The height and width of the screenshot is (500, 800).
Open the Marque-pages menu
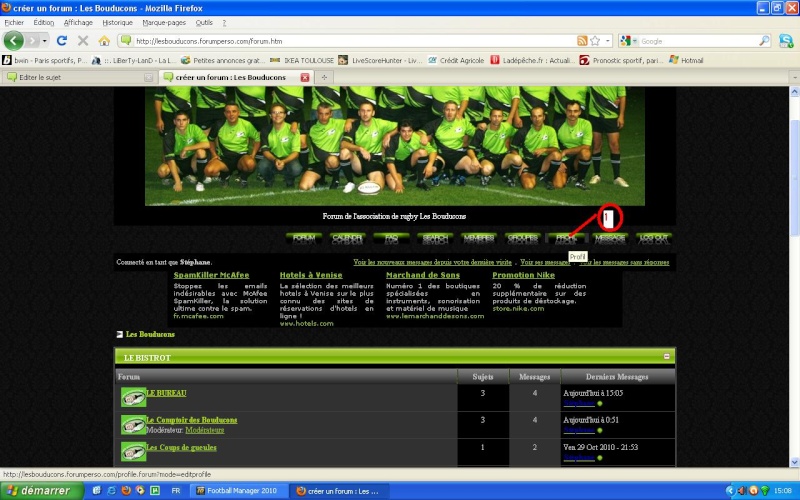(x=164, y=22)
